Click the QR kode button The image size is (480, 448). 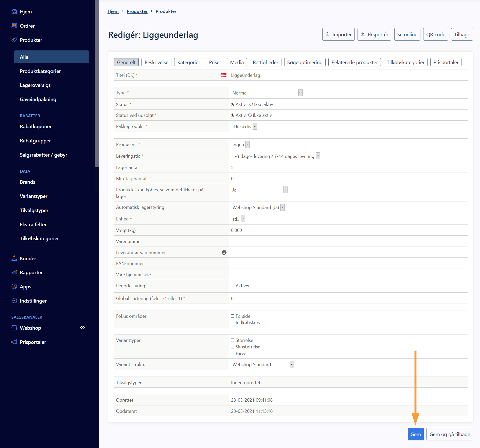(436, 34)
